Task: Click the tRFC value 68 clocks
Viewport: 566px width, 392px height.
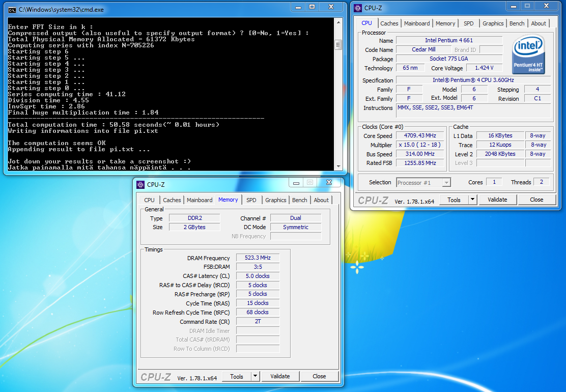Action: pyautogui.click(x=258, y=312)
